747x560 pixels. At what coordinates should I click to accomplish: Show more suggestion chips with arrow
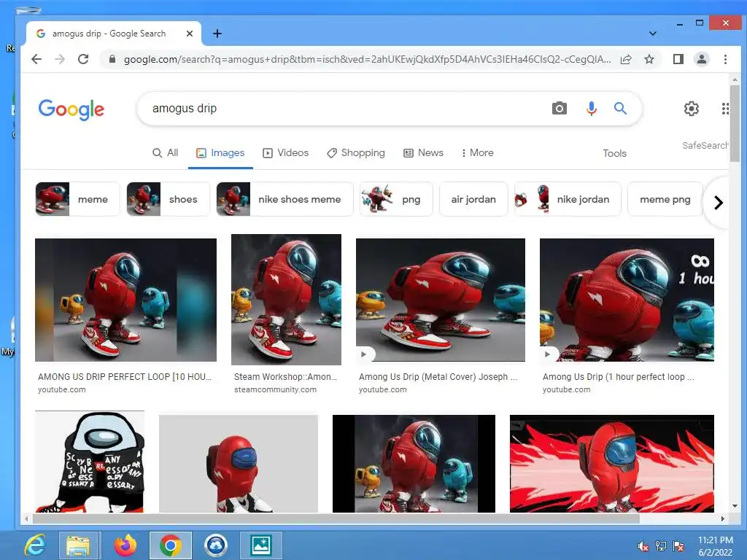click(x=719, y=203)
